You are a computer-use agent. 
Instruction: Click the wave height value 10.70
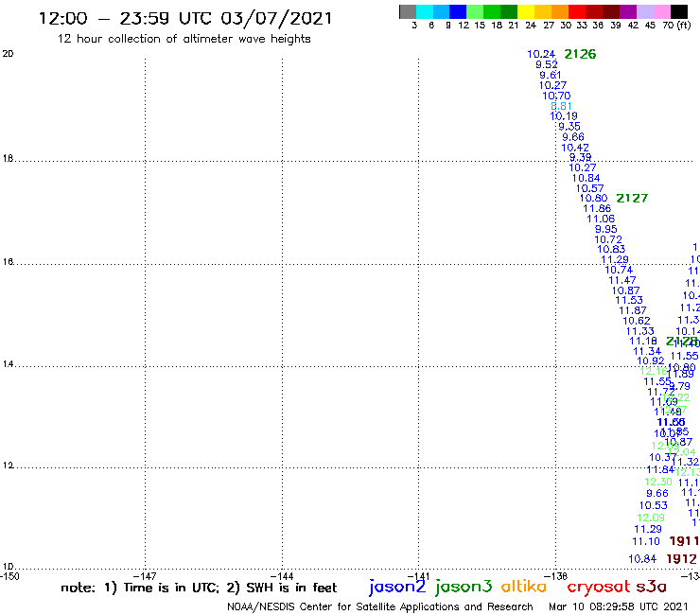point(556,96)
